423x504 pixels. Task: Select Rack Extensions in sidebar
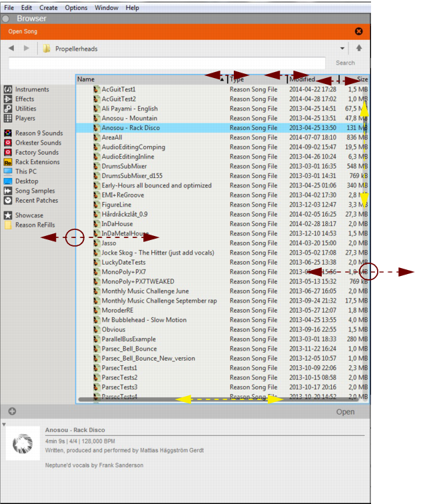point(8,162)
